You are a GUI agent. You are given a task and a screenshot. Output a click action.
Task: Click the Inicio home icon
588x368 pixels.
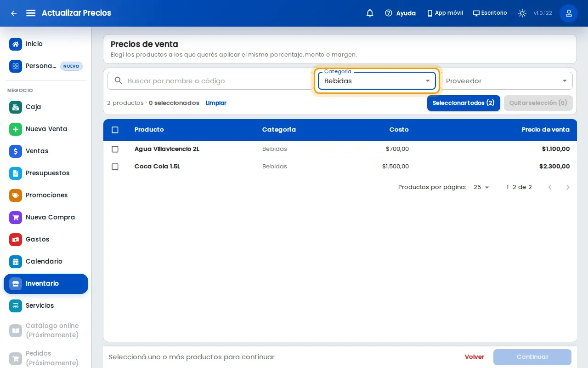(16, 44)
